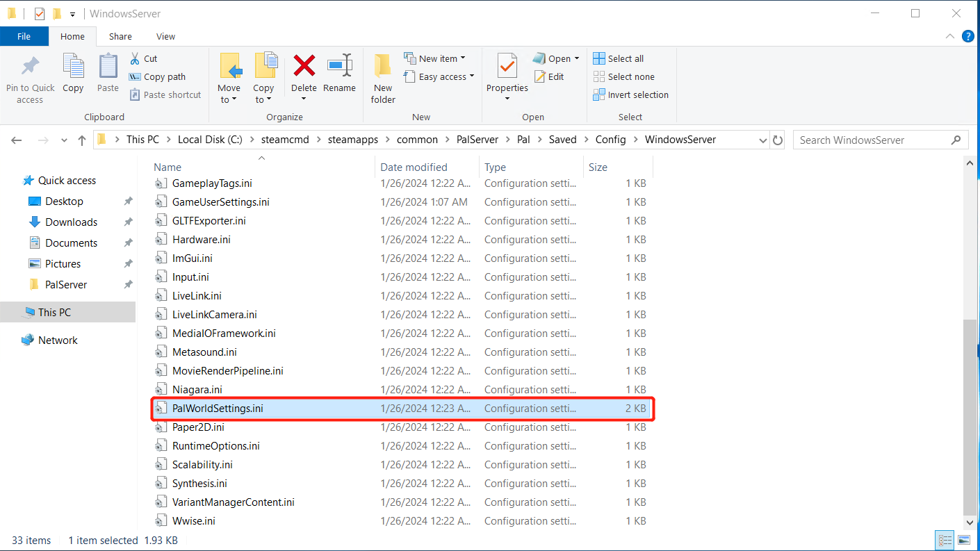Expand the Properties dropdown arrow
Screen dimensions: 980x551
click(x=507, y=99)
